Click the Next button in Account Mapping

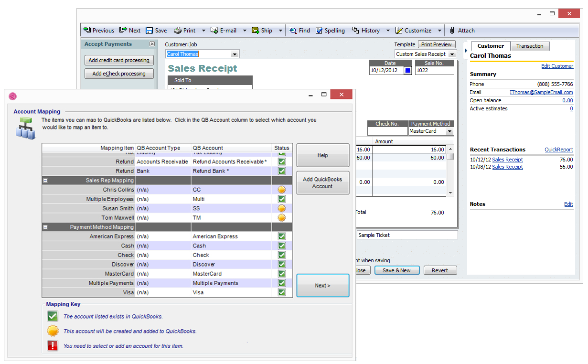[322, 285]
